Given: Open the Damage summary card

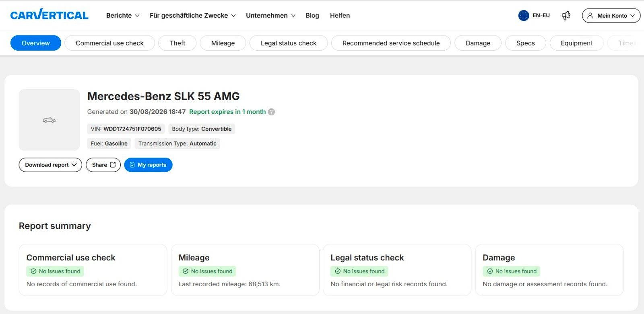Looking at the screenshot, I should coord(549,270).
